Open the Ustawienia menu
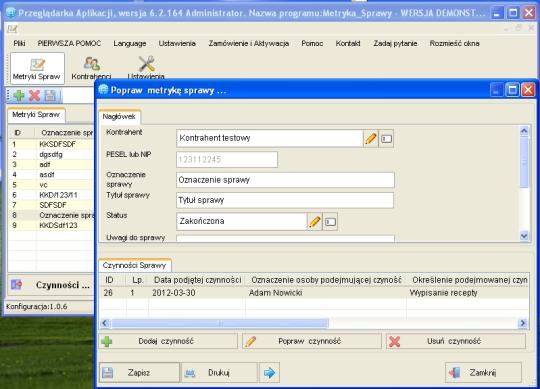This screenshot has width=540, height=389. (177, 43)
